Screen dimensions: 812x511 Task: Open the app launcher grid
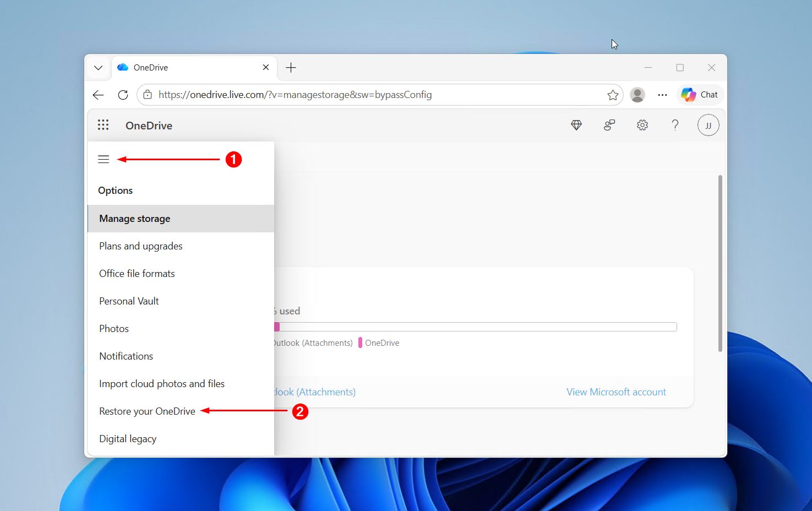pos(103,125)
